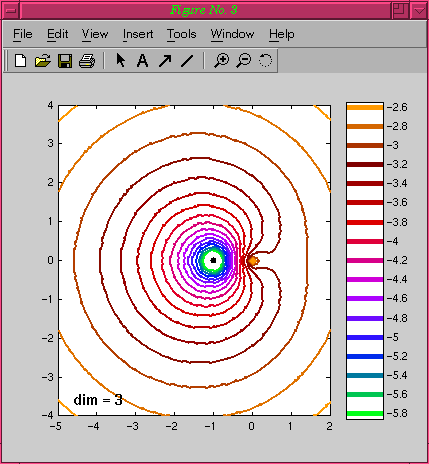Open the Window menu

coord(232,34)
